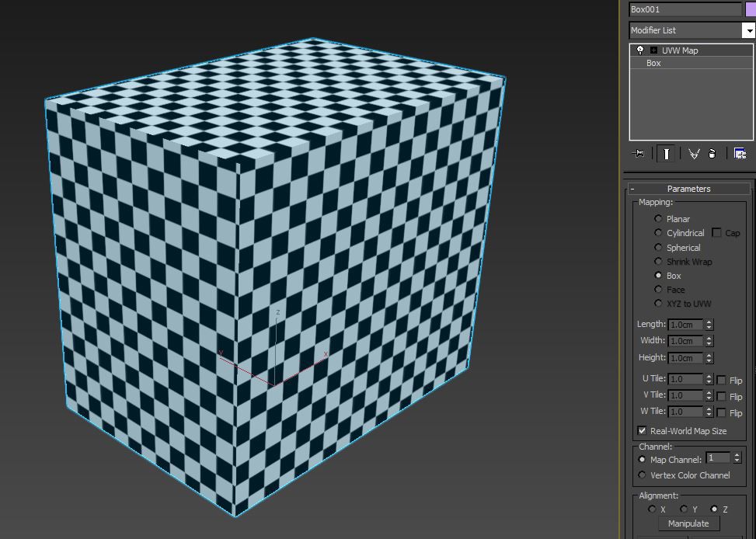756x539 pixels.
Task: Remove modifier from the stack icon
Action: coord(712,154)
